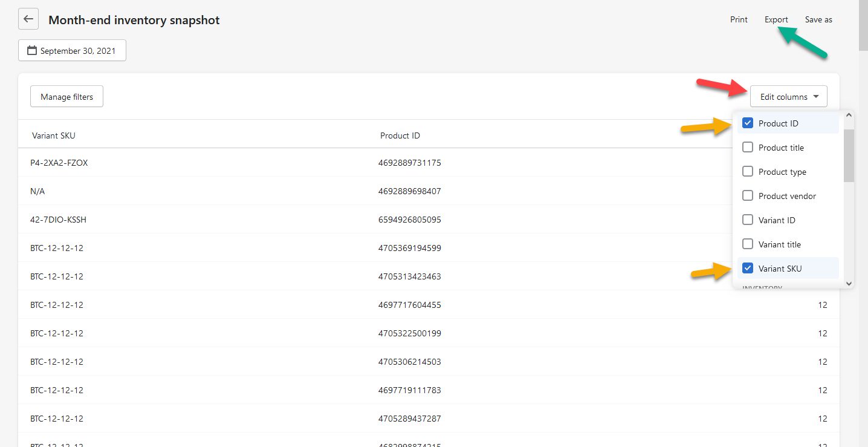868x447 pixels.
Task: Click product ID 4705306214503
Action: click(410, 362)
